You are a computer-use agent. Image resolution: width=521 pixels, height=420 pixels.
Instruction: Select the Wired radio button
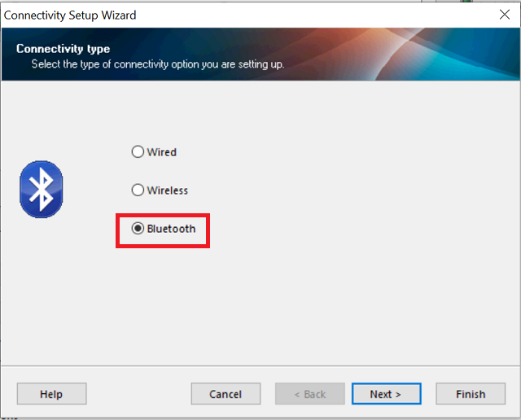pos(138,152)
